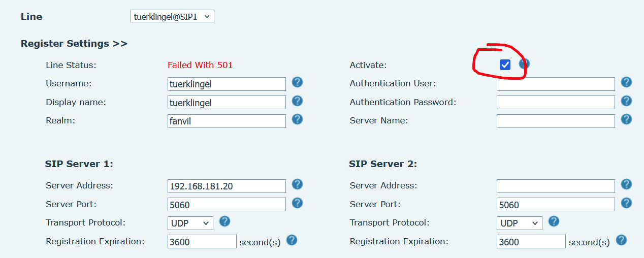Click help icon next to Username field
The height and width of the screenshot is (258, 644).
(x=298, y=82)
